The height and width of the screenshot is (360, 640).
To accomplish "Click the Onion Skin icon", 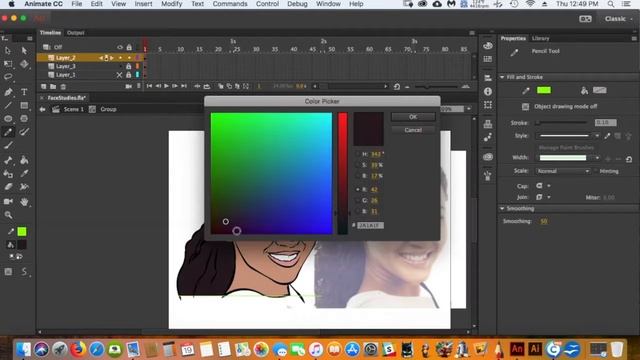I will 221,86.
